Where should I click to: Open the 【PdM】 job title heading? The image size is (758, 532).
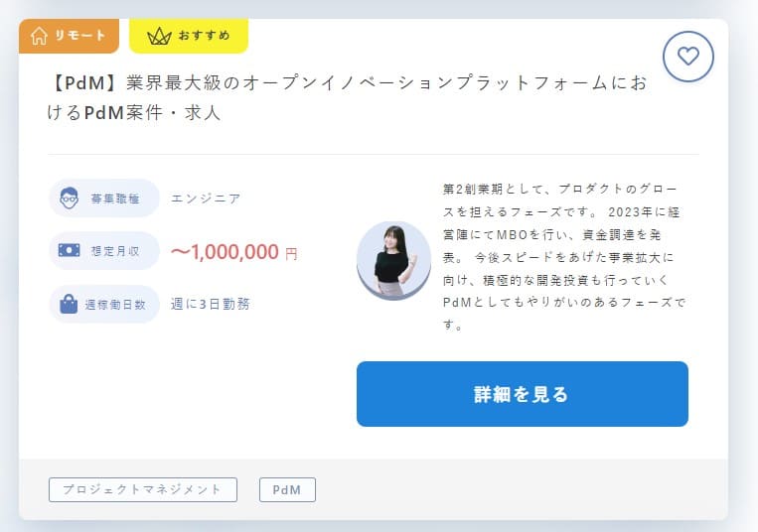347,97
